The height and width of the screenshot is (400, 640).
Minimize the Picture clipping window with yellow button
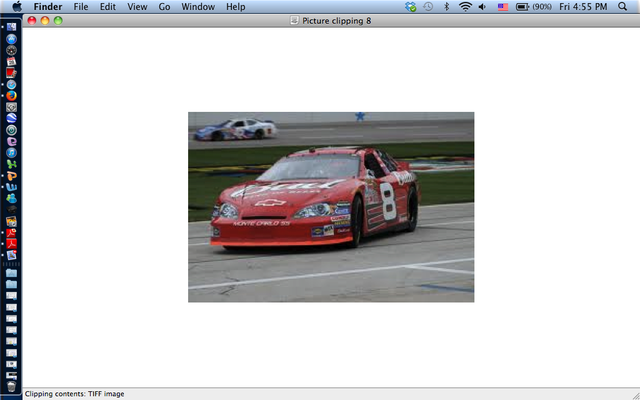[x=45, y=20]
